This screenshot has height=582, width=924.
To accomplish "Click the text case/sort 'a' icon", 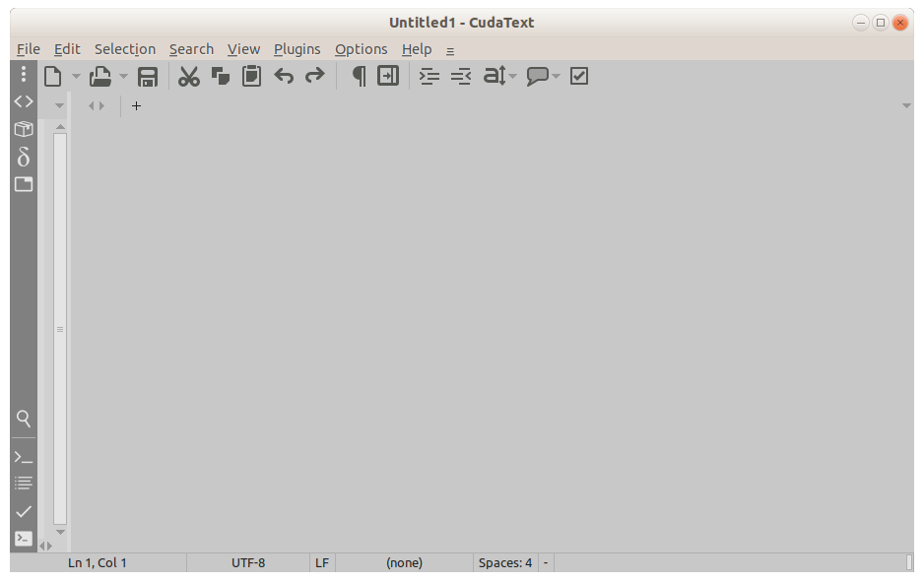I will point(495,76).
